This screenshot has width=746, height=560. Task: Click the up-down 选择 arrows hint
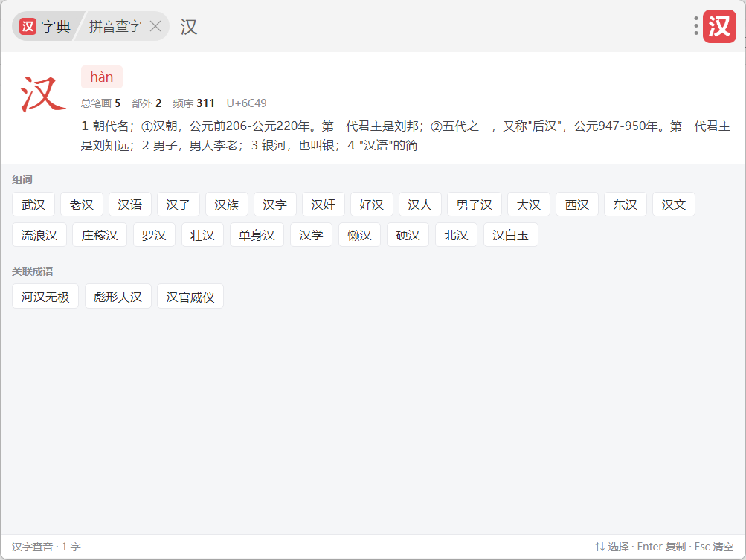612,547
